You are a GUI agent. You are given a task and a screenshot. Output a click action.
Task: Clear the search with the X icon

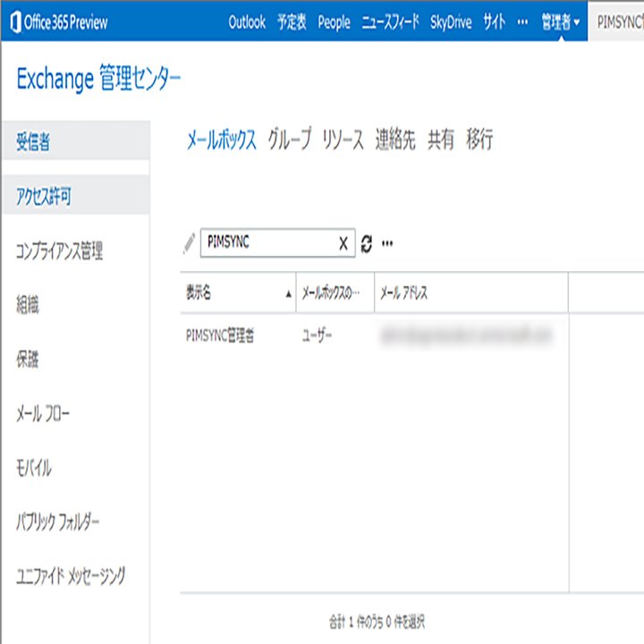click(343, 243)
